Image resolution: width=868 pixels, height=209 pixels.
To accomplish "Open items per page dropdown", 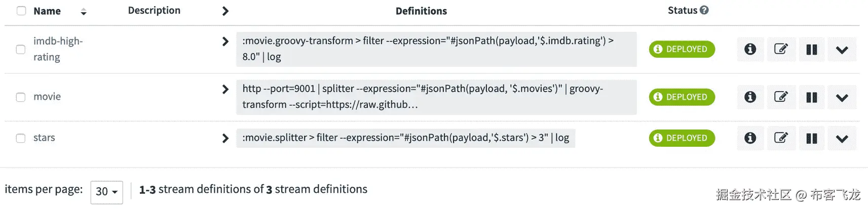I will point(106,192).
